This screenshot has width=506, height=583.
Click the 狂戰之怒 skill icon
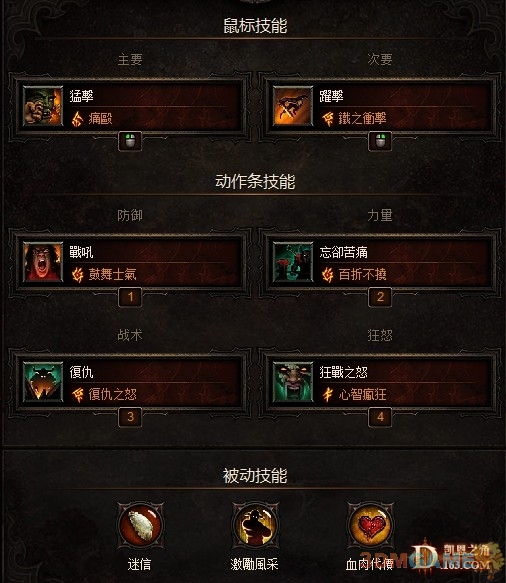pos(293,382)
